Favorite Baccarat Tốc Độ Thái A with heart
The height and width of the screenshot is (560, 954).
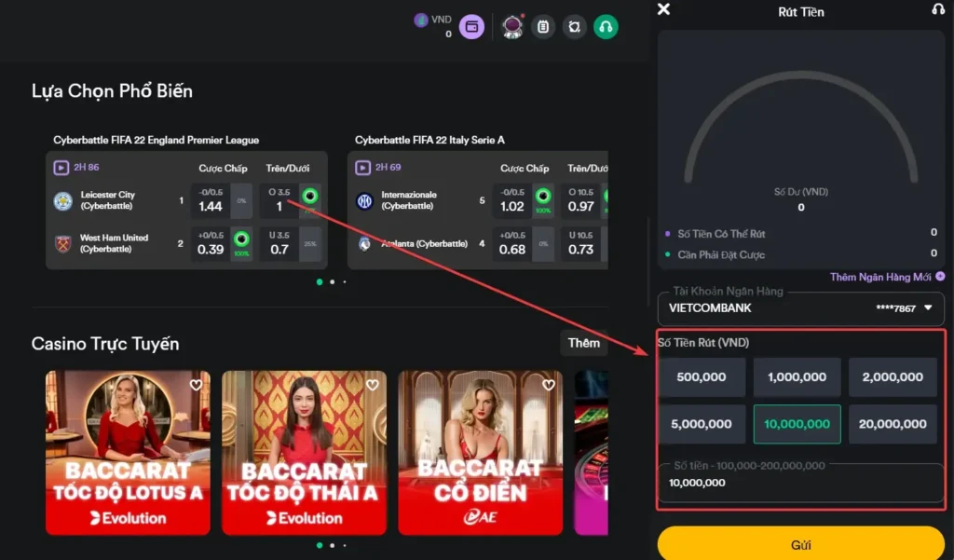(x=373, y=385)
